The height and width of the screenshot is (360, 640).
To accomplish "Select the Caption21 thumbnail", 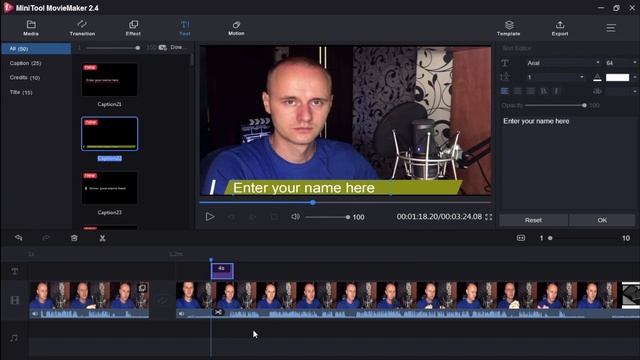I will (109, 80).
